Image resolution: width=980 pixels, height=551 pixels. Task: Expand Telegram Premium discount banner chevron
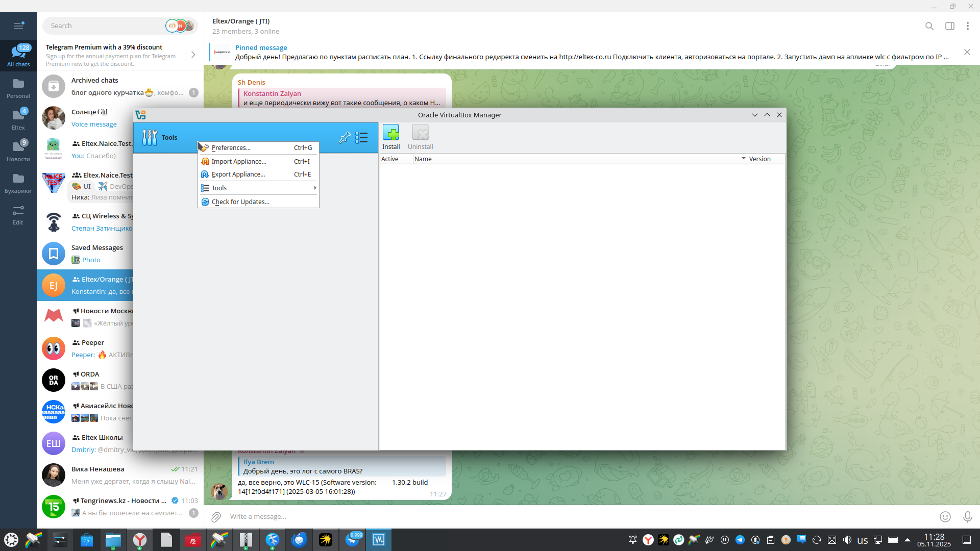point(193,55)
